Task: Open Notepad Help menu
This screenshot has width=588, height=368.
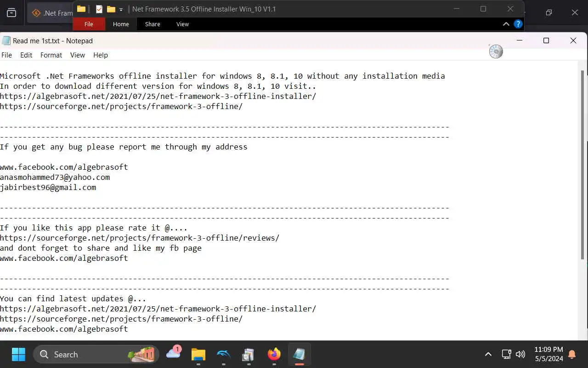Action: pos(100,55)
